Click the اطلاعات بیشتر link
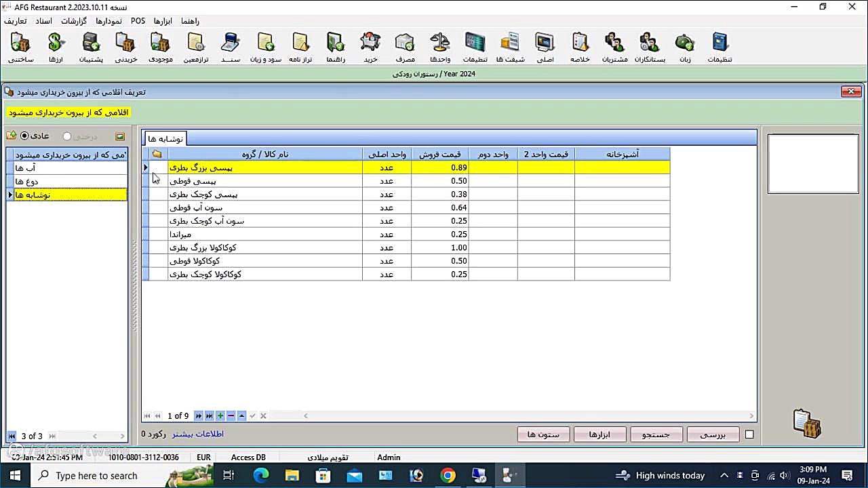The width and height of the screenshot is (868, 488). click(x=197, y=434)
